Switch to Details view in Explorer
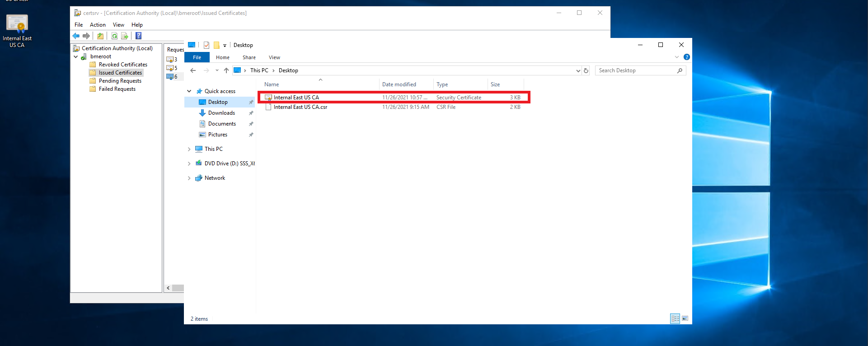This screenshot has height=346, width=868. point(675,318)
